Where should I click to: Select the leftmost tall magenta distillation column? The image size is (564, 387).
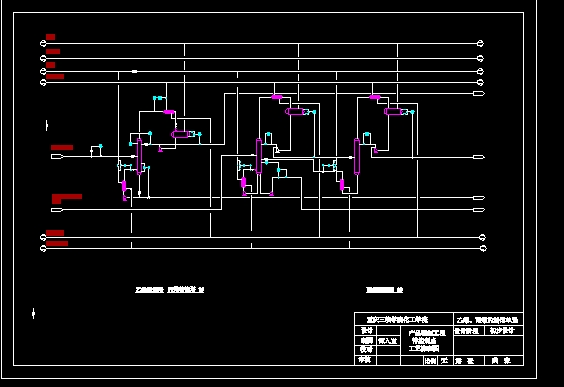tap(139, 156)
